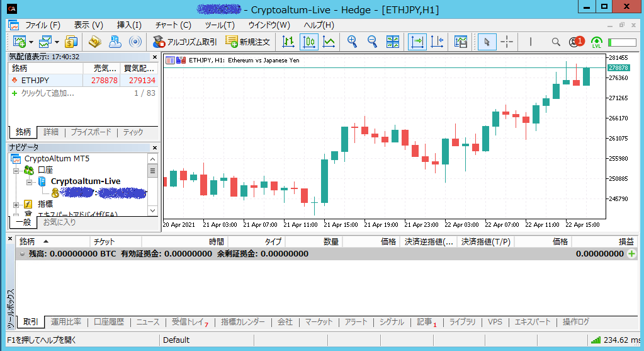
Task: Click the 損益 profit column header
Action: 605,242
